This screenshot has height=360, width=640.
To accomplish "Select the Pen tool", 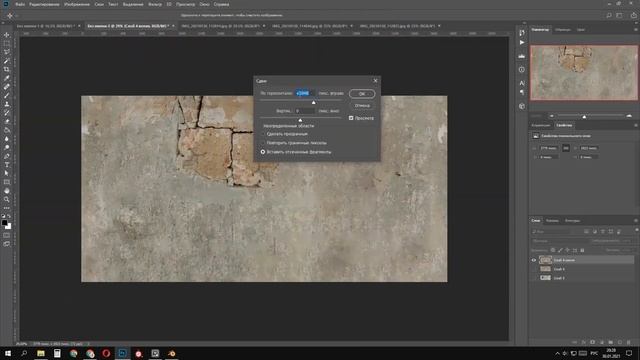I will pyautogui.click(x=7, y=156).
